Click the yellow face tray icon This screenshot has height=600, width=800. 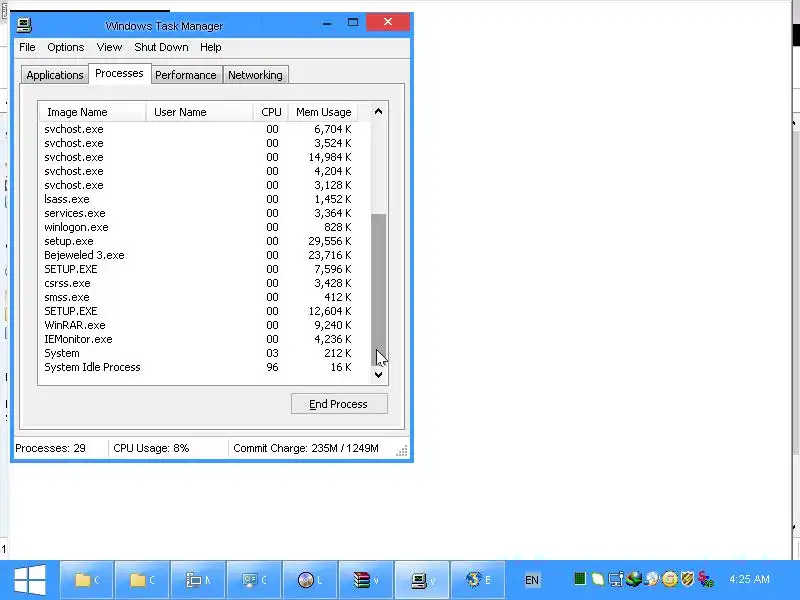pos(669,579)
